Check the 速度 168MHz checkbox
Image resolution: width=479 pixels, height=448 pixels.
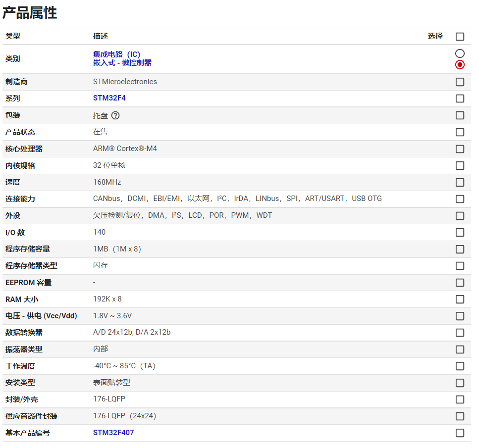(x=460, y=182)
